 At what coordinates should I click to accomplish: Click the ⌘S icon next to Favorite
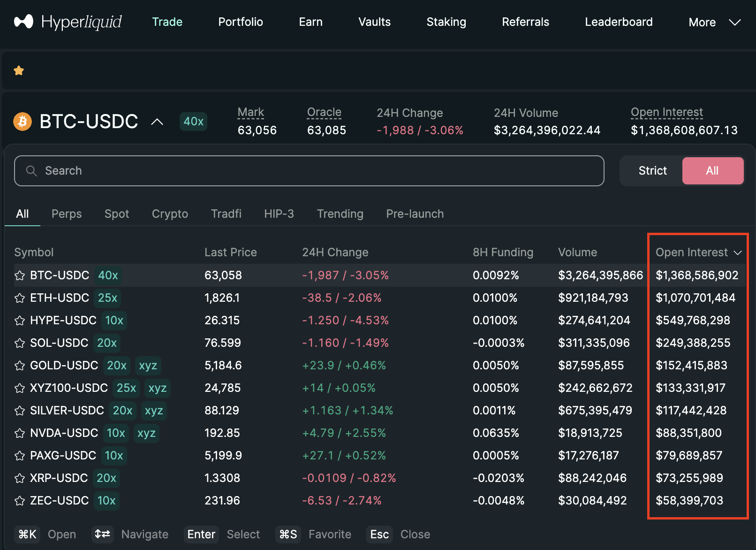pos(288,534)
